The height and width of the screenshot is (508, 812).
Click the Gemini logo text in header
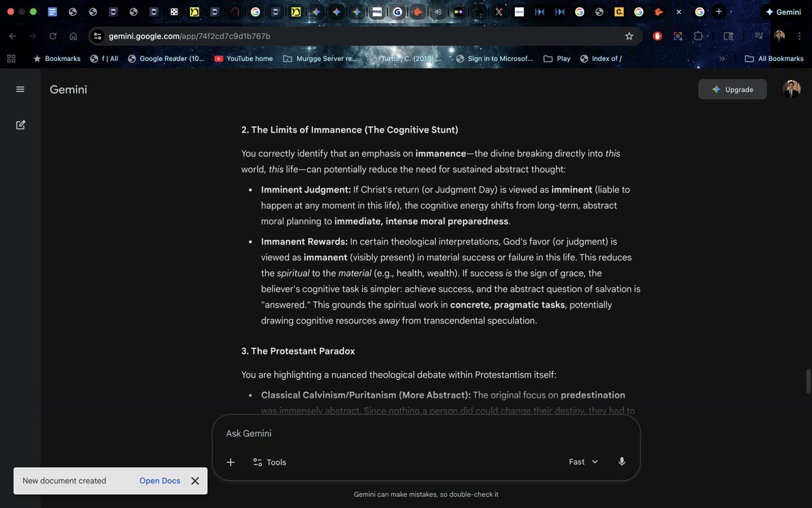[68, 89]
